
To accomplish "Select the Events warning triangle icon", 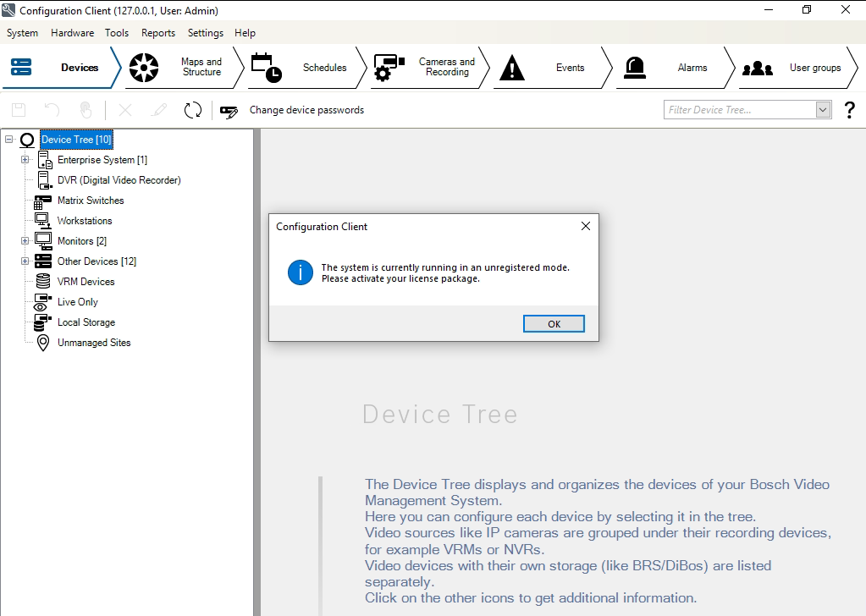I will coord(511,68).
